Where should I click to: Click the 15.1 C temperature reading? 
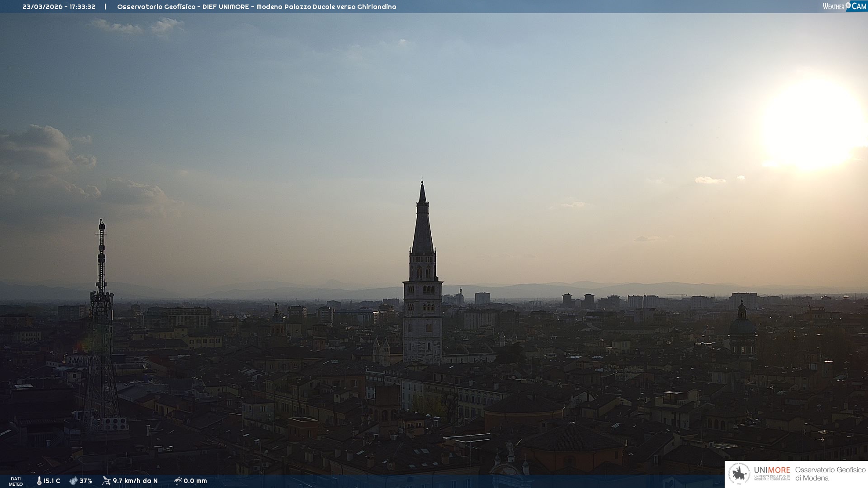(52, 481)
